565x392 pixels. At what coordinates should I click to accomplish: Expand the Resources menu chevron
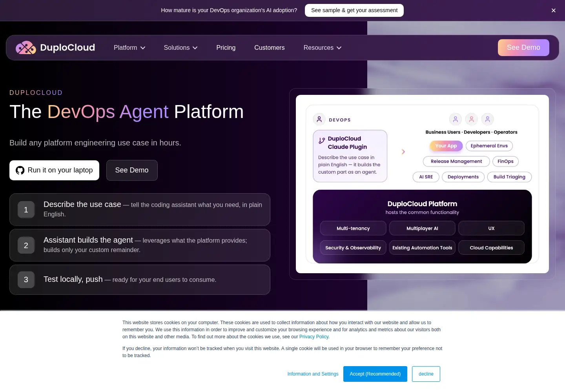click(339, 48)
